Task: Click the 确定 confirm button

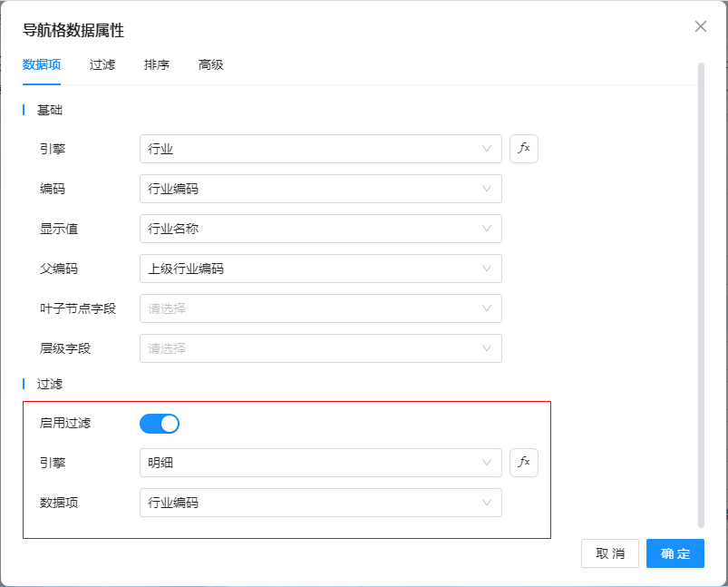Action: point(675,553)
